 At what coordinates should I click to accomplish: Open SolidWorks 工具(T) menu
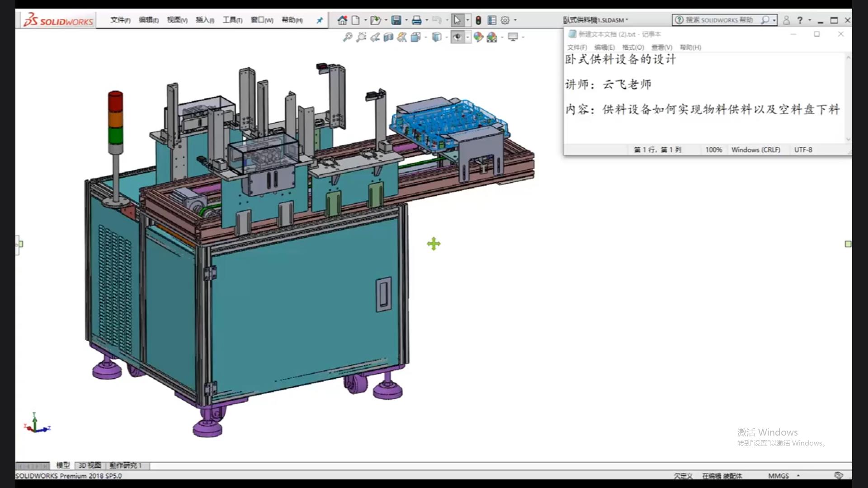232,20
